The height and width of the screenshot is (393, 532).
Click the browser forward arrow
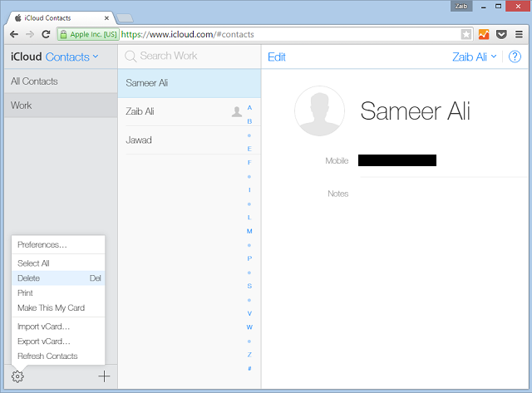[30, 34]
